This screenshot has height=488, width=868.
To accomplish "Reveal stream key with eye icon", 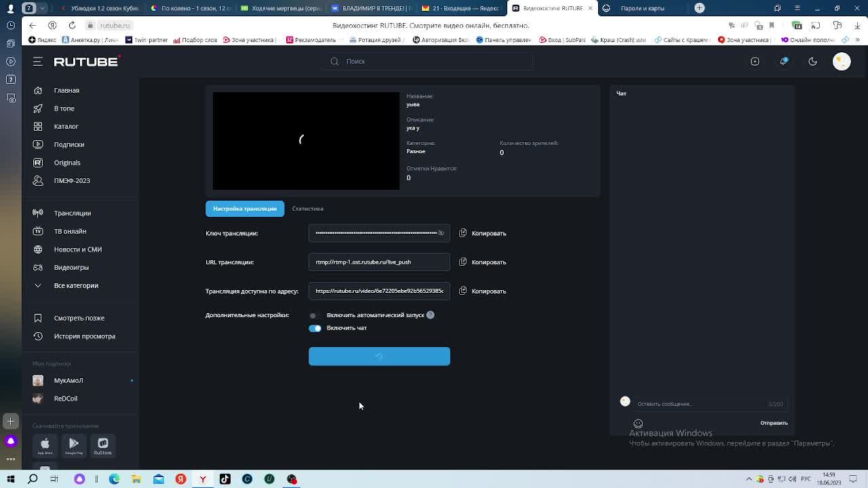I will [441, 233].
